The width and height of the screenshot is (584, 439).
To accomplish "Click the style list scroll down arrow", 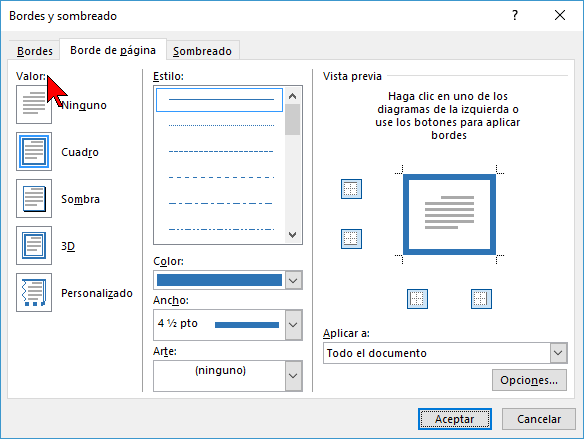I will pyautogui.click(x=293, y=235).
